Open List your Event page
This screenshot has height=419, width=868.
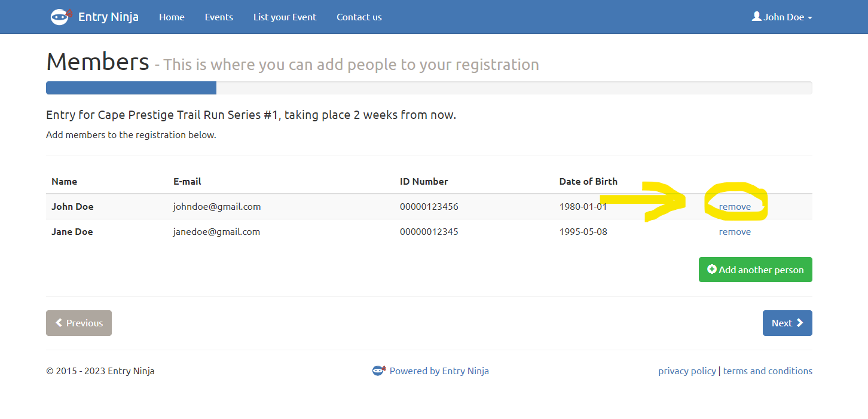285,17
